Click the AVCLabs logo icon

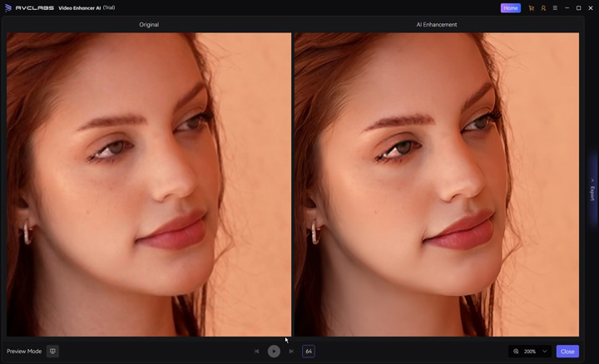8,8
